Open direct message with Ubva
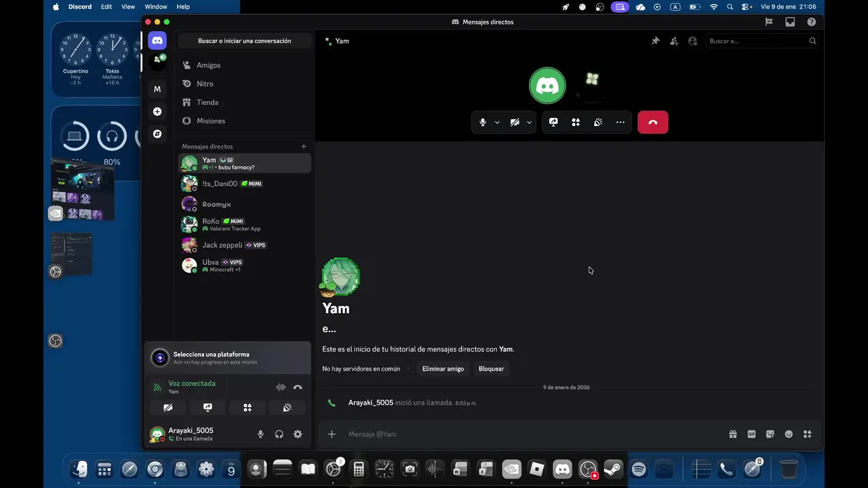The image size is (868, 488). click(244, 265)
